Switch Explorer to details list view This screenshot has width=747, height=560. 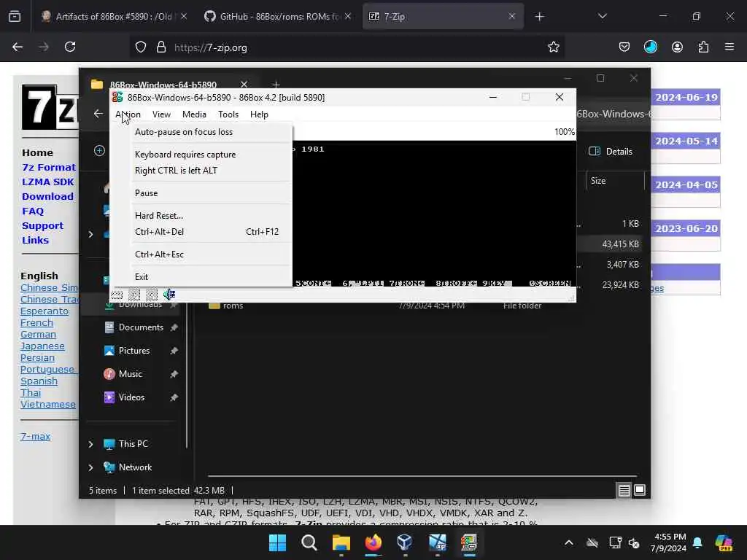(624, 490)
